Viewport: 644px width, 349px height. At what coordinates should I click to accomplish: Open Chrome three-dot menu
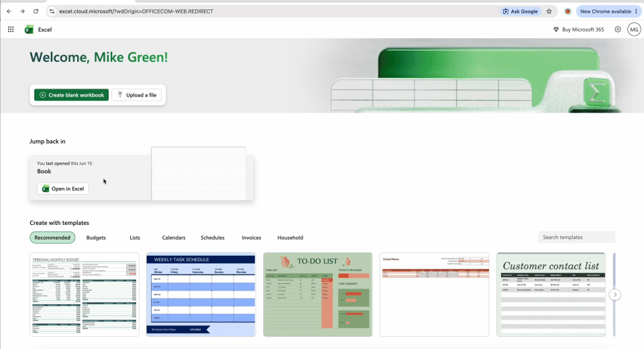(636, 11)
